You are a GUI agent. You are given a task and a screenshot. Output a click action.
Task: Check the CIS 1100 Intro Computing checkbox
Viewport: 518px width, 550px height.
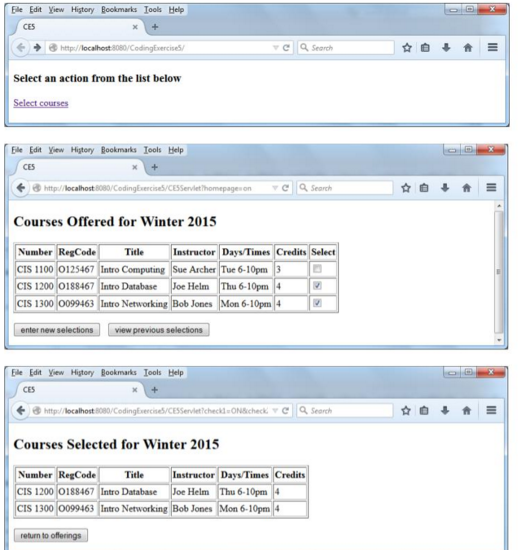[317, 269]
